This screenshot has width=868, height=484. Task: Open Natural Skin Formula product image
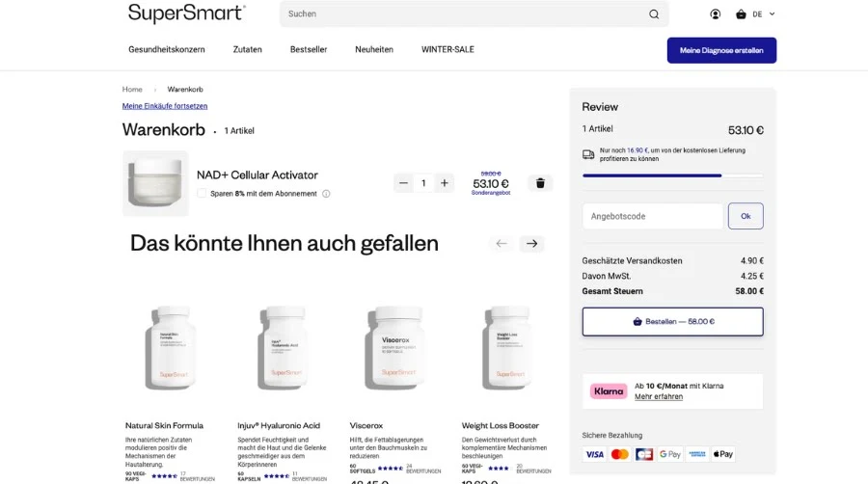pyautogui.click(x=171, y=347)
